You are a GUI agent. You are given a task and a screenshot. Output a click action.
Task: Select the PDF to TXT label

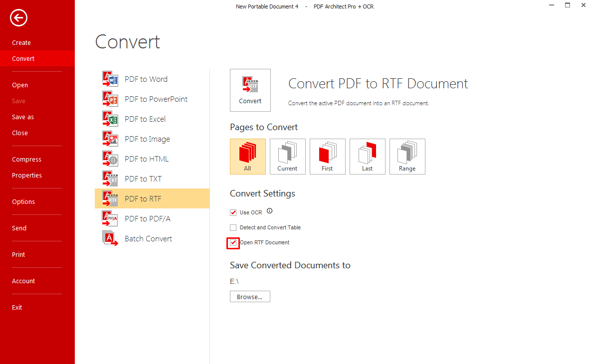(x=143, y=179)
